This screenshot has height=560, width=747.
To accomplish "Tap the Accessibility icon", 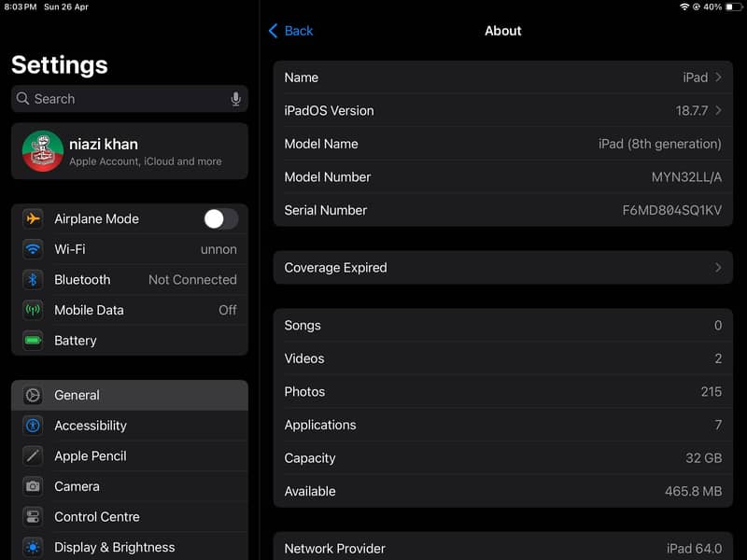I will tap(33, 426).
